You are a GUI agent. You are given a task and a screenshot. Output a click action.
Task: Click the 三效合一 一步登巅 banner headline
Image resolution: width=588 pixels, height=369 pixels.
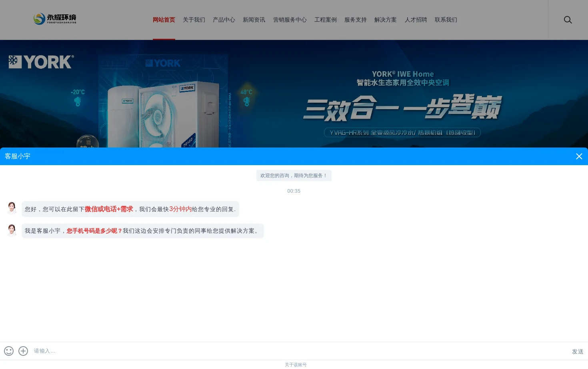[402, 108]
